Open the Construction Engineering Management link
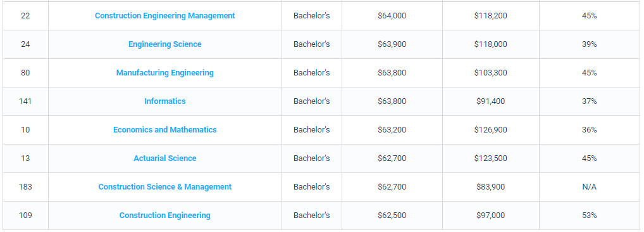Image resolution: width=644 pixels, height=232 pixels. [164, 16]
